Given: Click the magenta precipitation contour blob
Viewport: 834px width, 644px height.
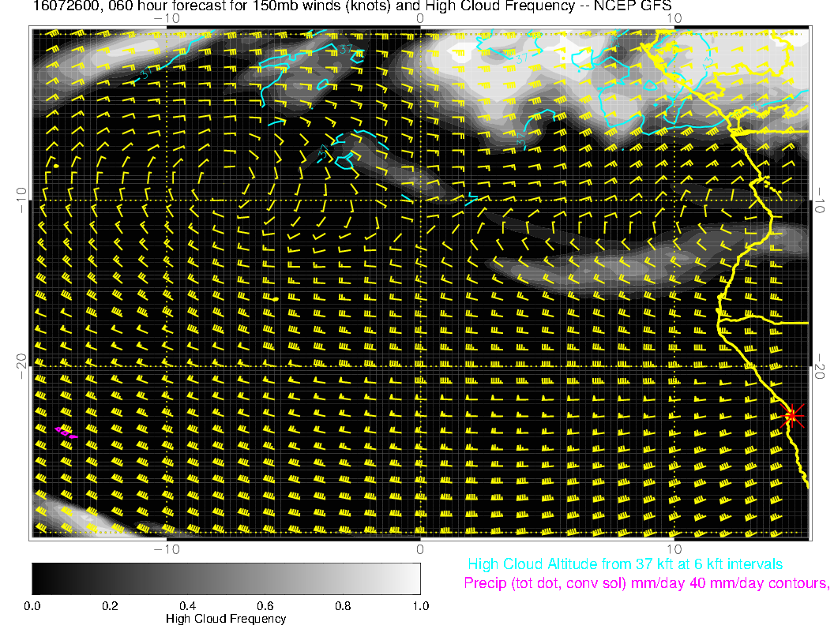Looking at the screenshot, I should pos(66,432).
